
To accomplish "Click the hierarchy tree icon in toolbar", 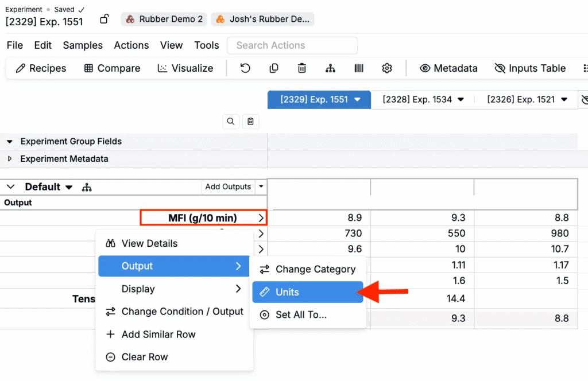I will pyautogui.click(x=330, y=68).
